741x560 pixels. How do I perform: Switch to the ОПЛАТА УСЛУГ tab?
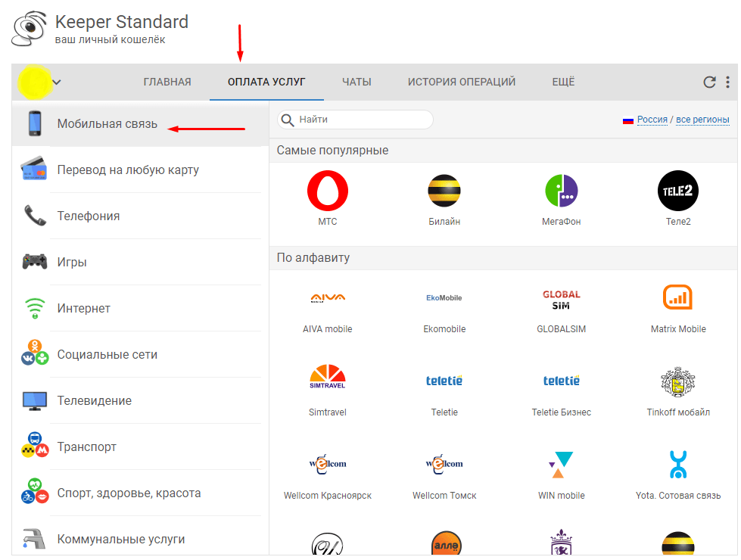[x=266, y=82]
